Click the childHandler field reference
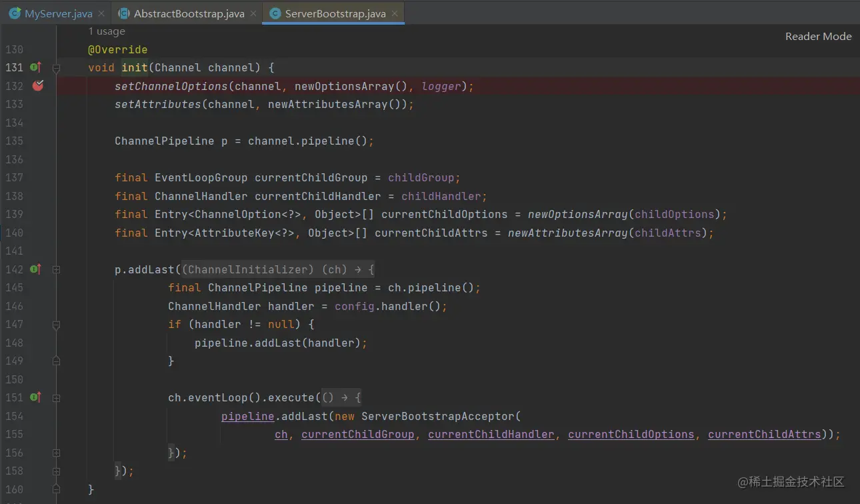This screenshot has width=860, height=504. [441, 196]
